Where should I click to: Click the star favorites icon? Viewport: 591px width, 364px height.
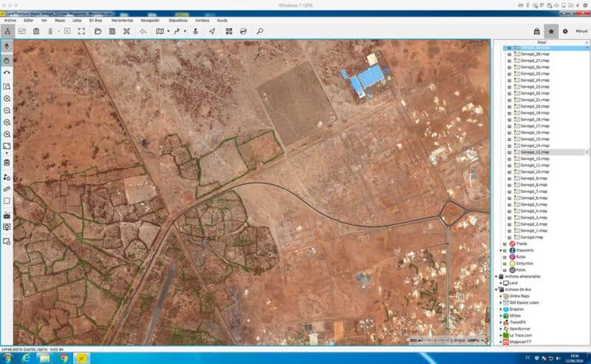(551, 31)
